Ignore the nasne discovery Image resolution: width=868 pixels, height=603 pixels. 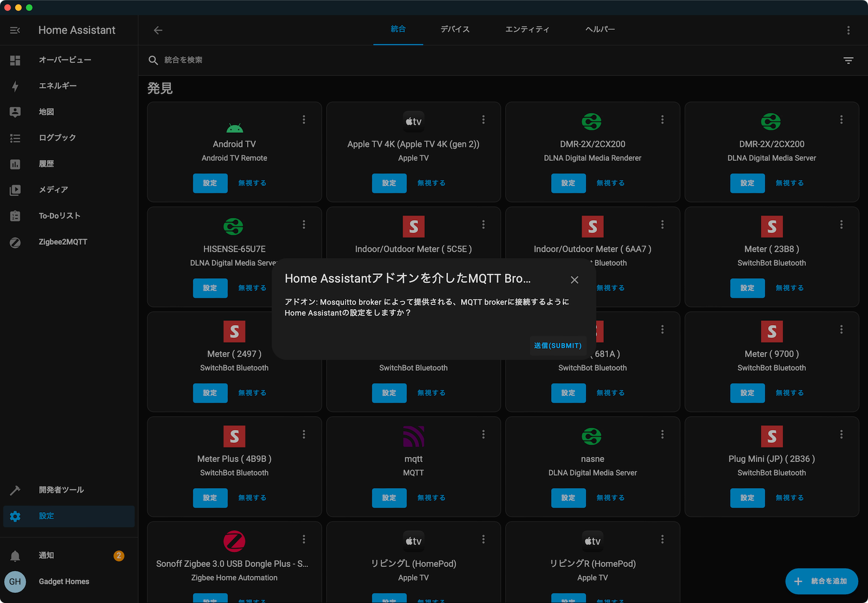click(x=611, y=498)
